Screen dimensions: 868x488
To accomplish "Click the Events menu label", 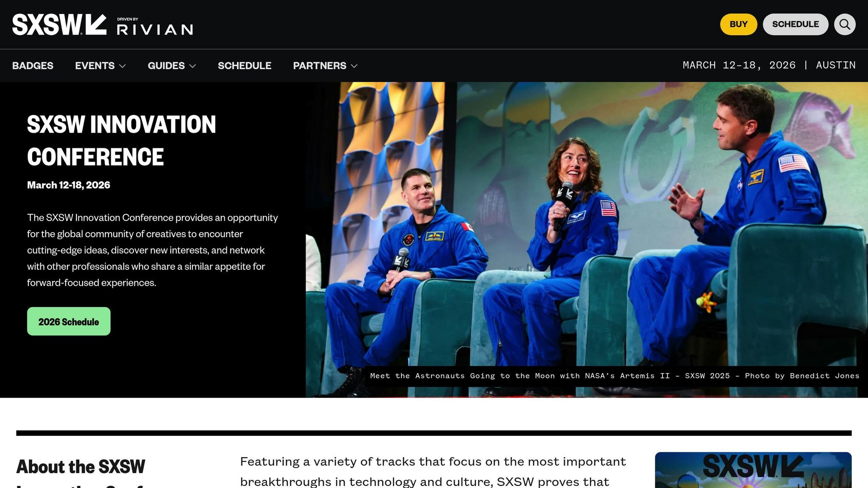I will [95, 66].
